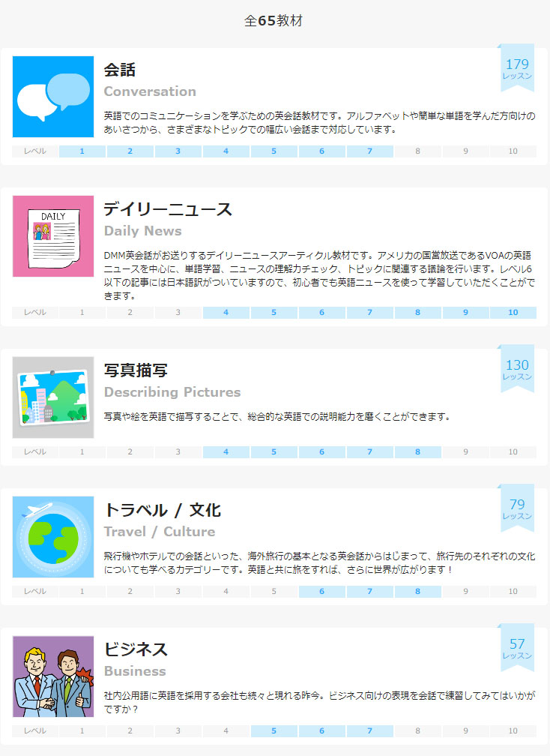
Task: Click the 130 lessons ribbon badge
Action: coord(517,369)
